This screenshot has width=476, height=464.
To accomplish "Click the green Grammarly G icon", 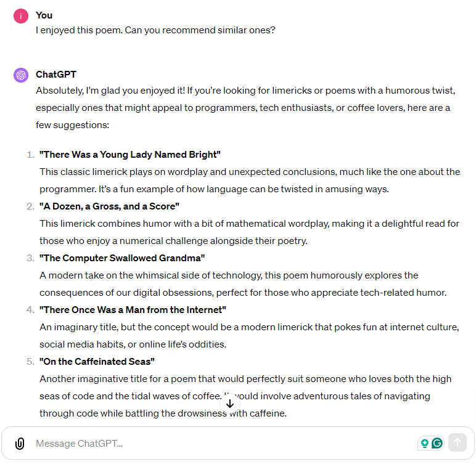I will (x=437, y=443).
